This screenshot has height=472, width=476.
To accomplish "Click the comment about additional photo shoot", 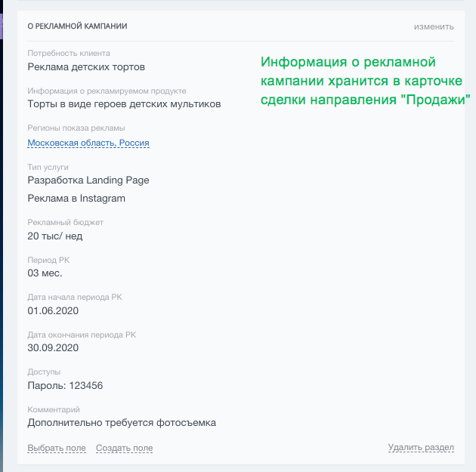I will click(x=122, y=422).
